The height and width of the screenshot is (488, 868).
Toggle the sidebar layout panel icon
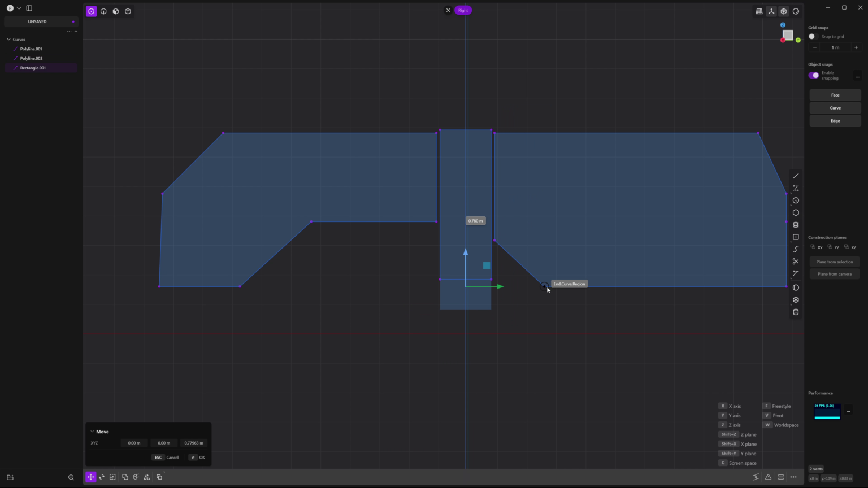click(x=29, y=8)
